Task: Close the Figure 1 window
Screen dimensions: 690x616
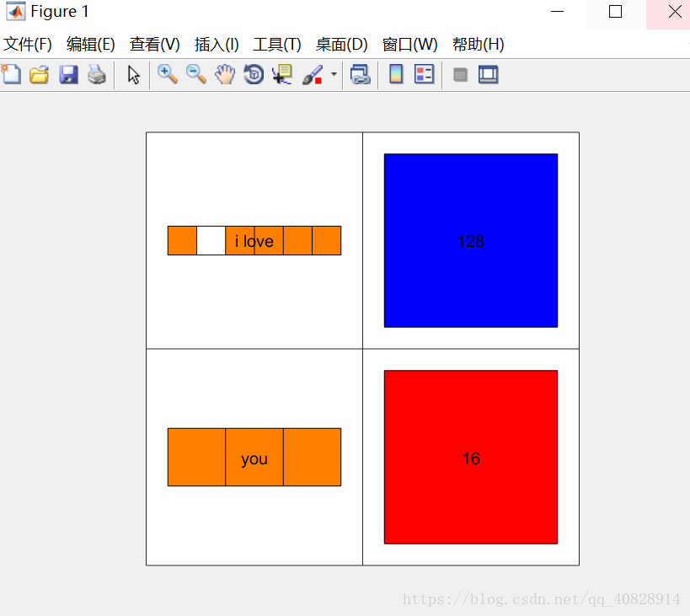Action: pyautogui.click(x=675, y=12)
